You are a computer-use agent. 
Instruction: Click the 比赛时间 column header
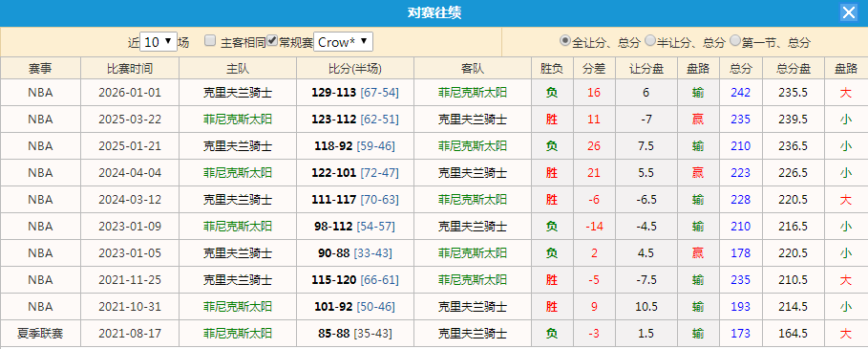coord(130,68)
